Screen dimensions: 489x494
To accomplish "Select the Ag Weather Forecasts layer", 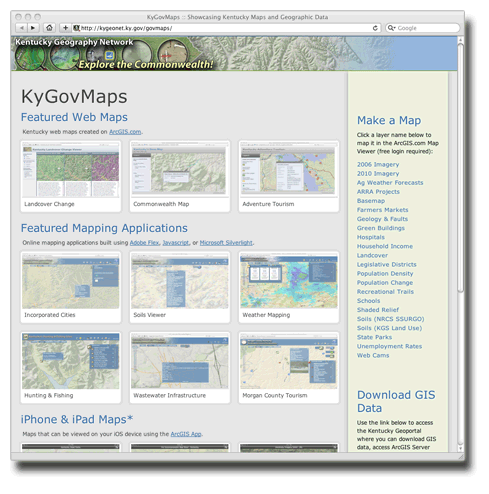I will (x=390, y=183).
